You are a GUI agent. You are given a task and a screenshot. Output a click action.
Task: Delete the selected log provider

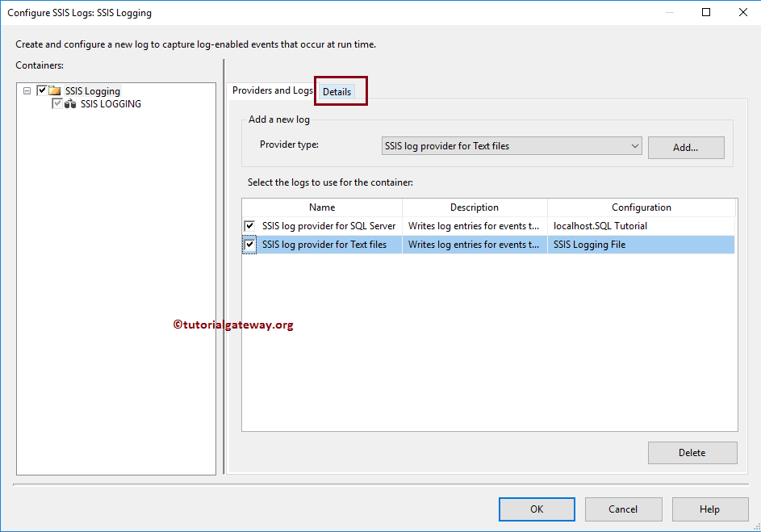click(x=692, y=452)
